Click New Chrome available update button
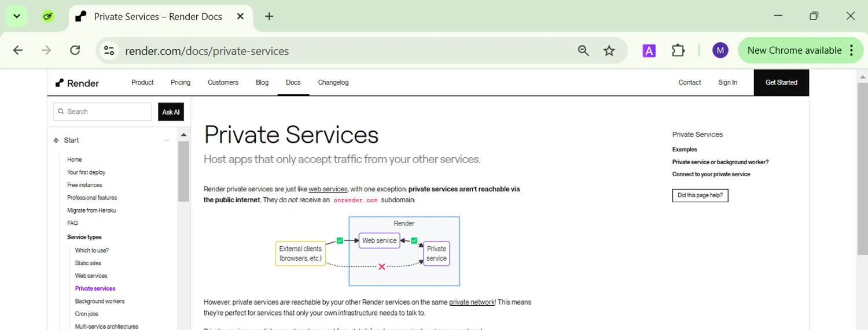 point(794,50)
